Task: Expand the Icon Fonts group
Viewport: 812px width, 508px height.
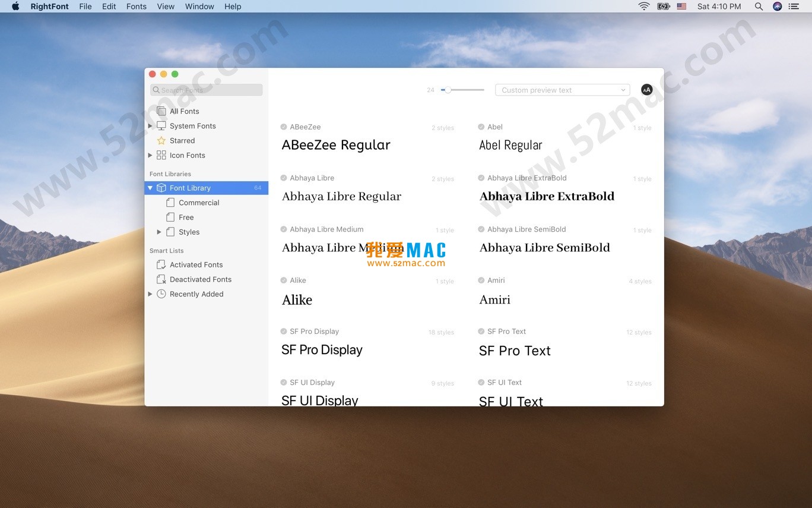Action: (150, 155)
